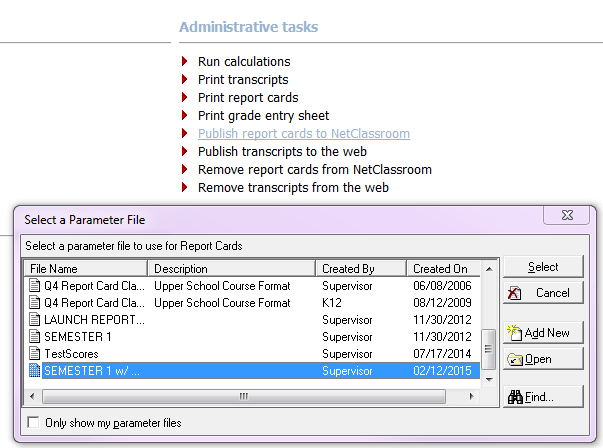Click the vertical scrollbar thumb
This screenshot has height=448, width=603.
coord(488,349)
